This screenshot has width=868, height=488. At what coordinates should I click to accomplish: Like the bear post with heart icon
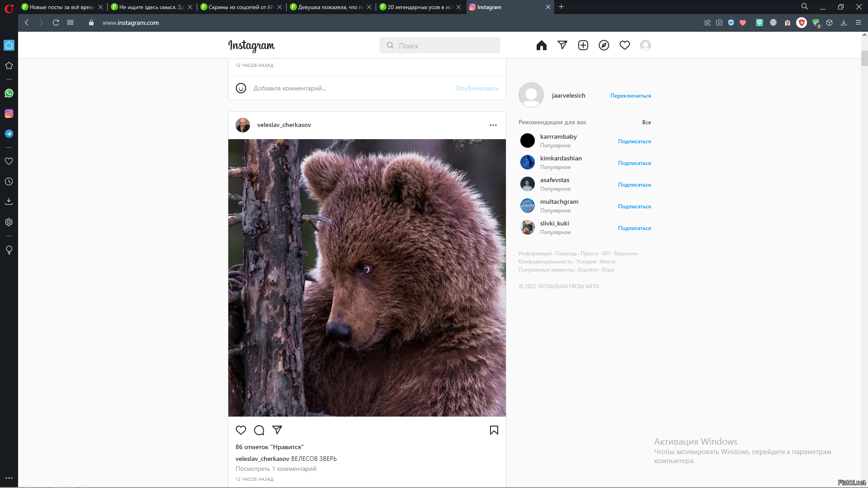pyautogui.click(x=241, y=430)
